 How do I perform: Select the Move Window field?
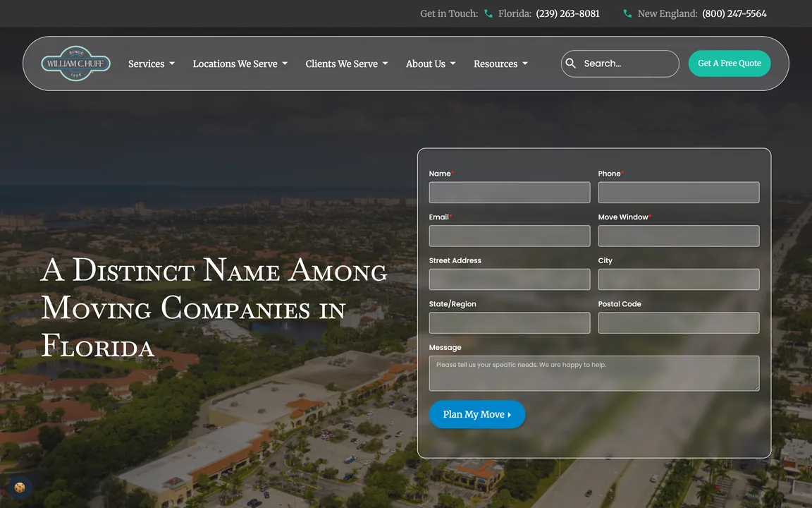(x=679, y=236)
